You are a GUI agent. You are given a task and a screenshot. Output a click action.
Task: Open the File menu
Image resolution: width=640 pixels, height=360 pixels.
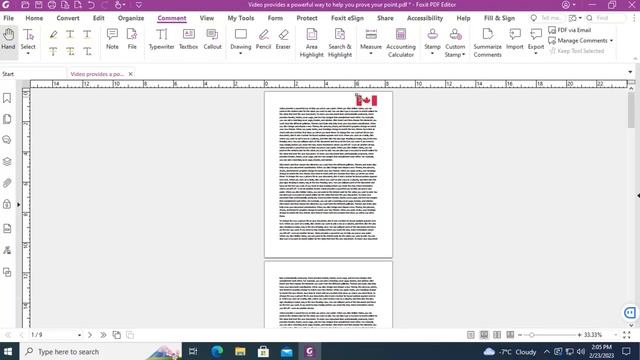pyautogui.click(x=9, y=18)
